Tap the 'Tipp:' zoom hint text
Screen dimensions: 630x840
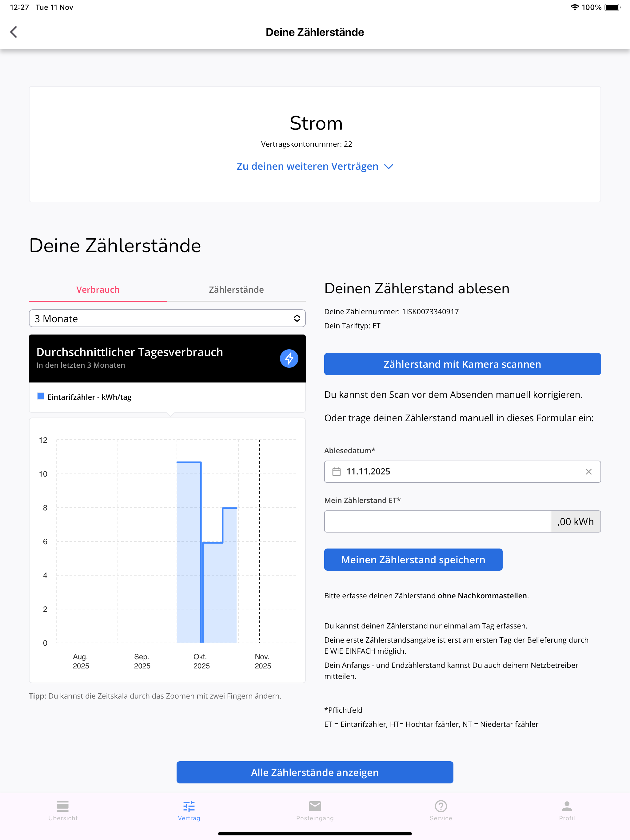click(x=155, y=696)
